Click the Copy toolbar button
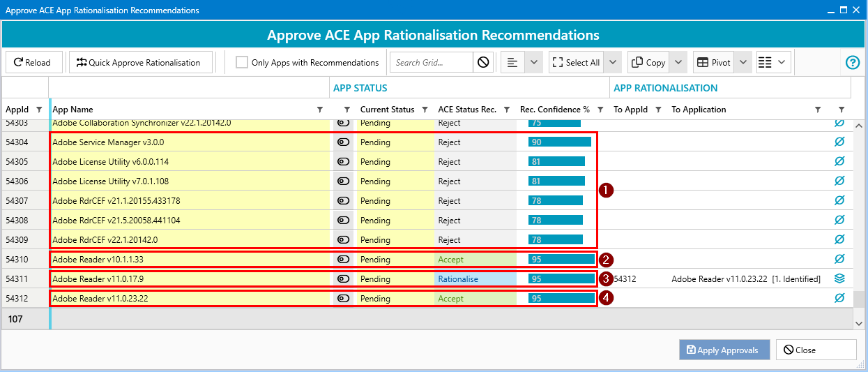The image size is (868, 372). (648, 62)
